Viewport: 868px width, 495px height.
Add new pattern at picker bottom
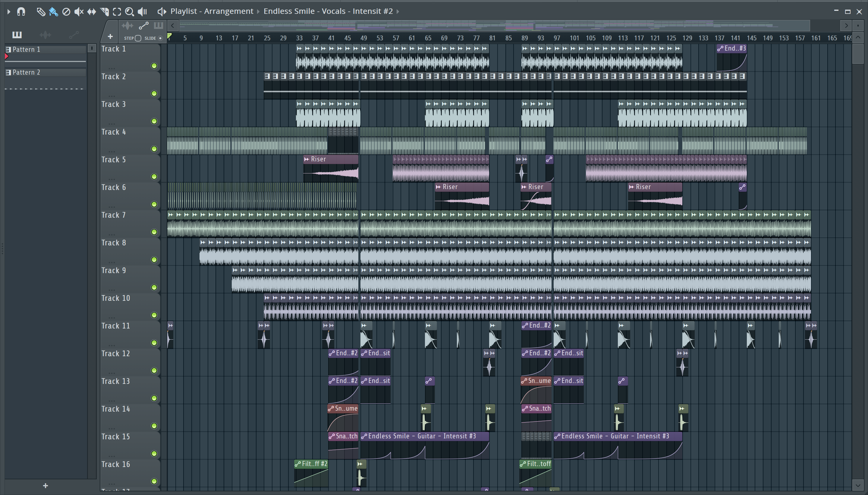tap(46, 485)
